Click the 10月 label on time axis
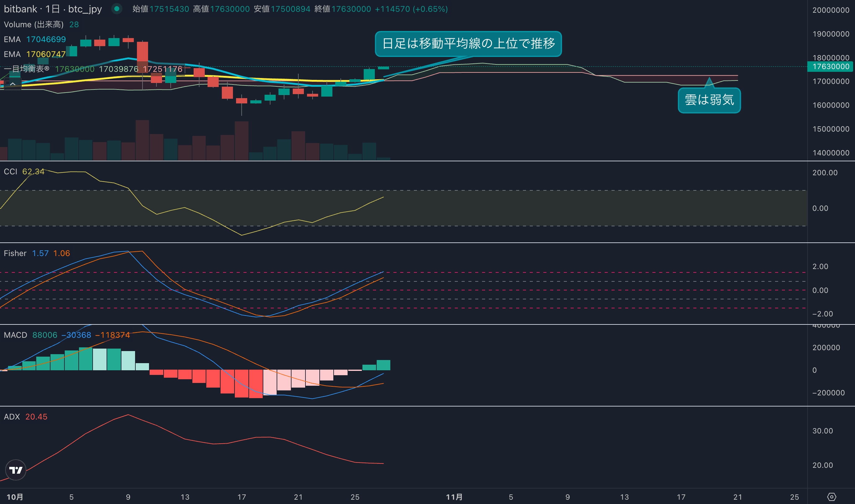Screen dimensions: 855x504 tap(15, 497)
